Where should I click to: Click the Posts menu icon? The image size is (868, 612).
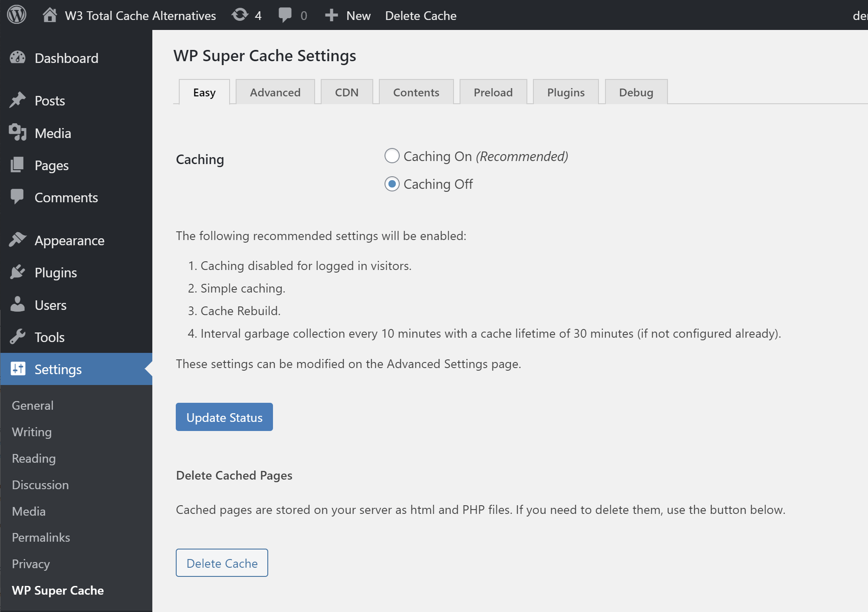point(18,100)
